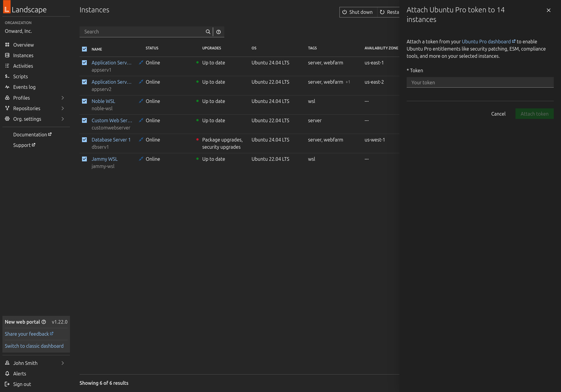Click the Alerts bell icon

point(7,374)
